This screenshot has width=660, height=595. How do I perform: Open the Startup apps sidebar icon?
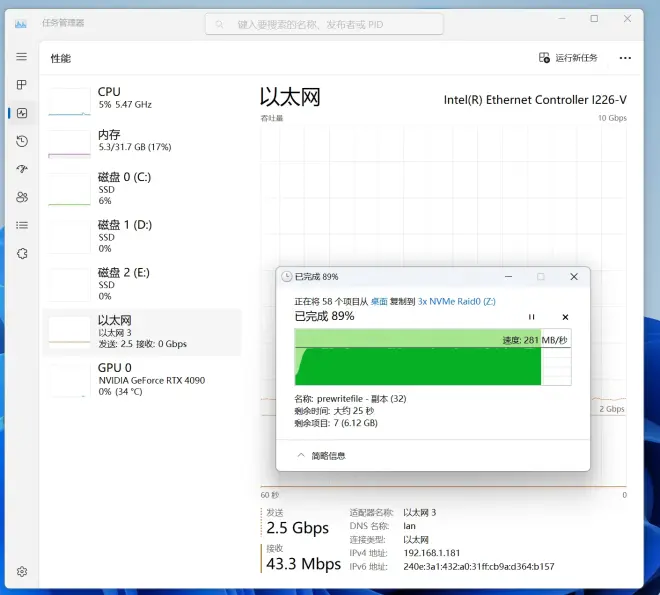(21, 169)
